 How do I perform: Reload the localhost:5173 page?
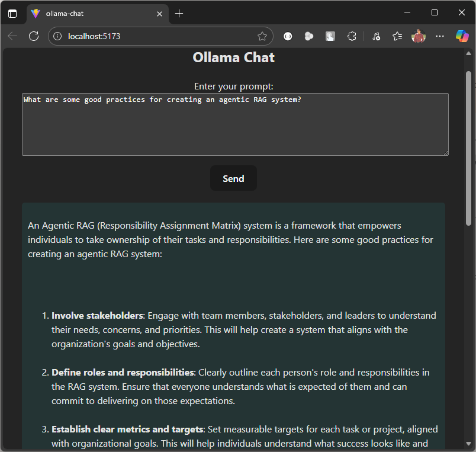34,36
